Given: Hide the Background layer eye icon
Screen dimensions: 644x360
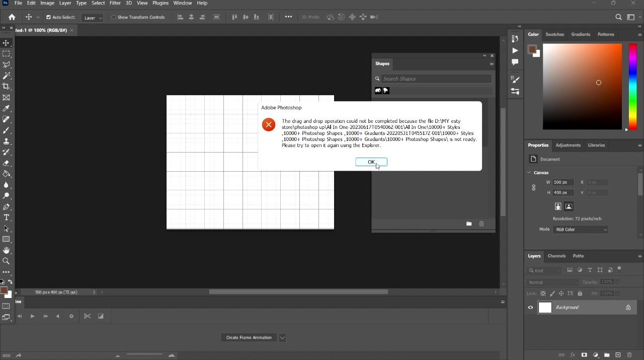Looking at the screenshot, I should click(530, 307).
